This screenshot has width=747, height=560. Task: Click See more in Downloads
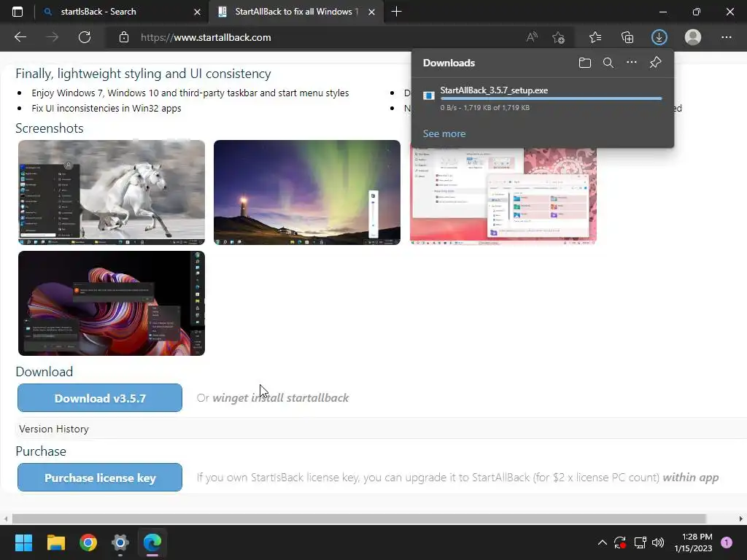pyautogui.click(x=444, y=134)
